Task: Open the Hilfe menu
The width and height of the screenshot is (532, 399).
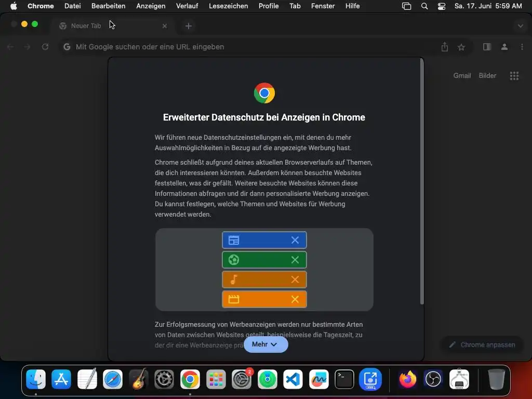Action: point(353,6)
